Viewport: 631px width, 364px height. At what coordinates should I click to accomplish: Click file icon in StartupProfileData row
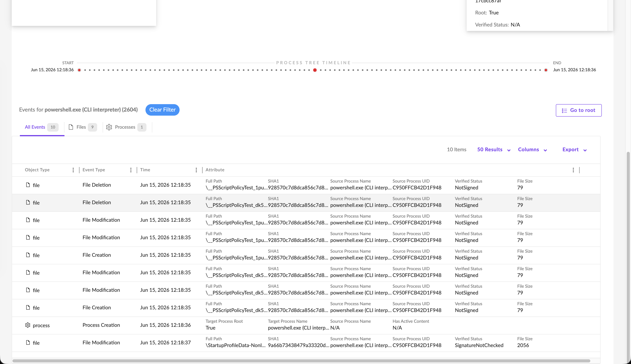point(28,343)
